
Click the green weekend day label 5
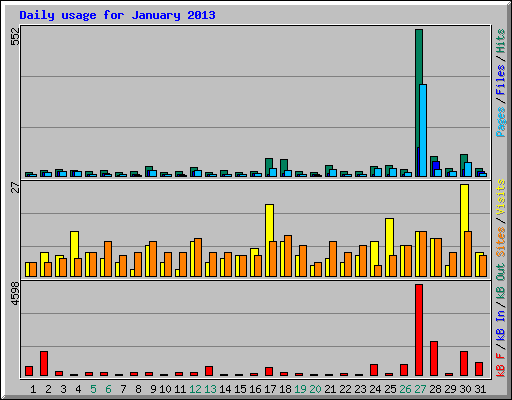coord(93,389)
